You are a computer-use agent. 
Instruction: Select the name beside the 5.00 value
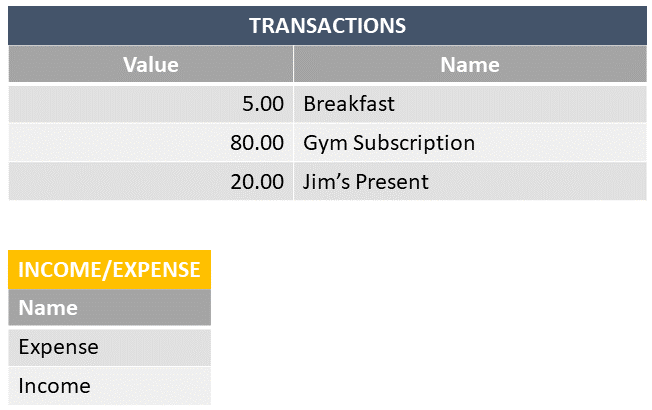coord(349,104)
